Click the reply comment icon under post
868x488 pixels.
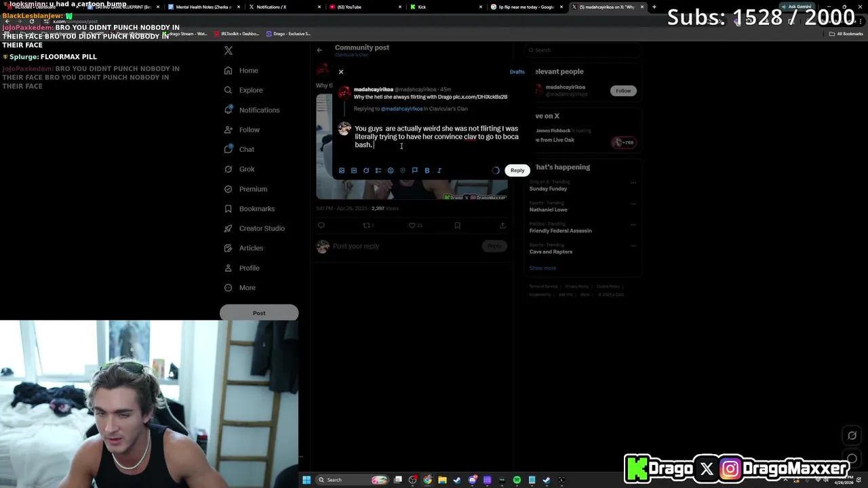(321, 226)
